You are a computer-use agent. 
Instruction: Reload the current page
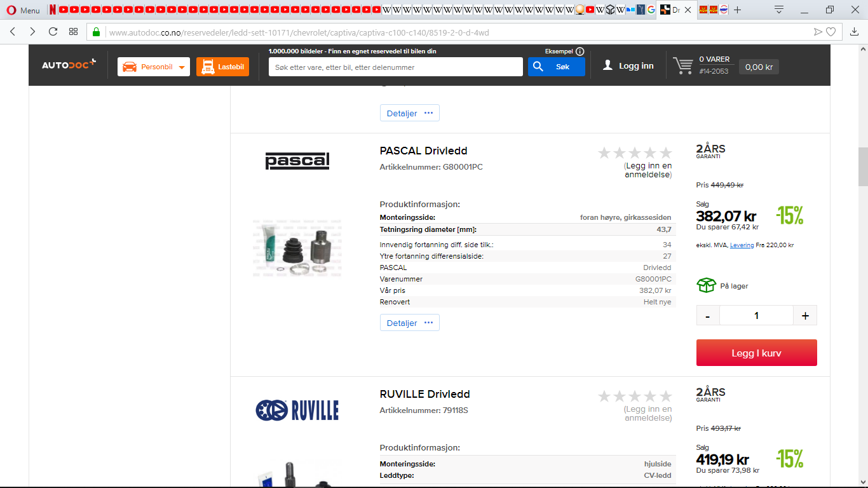click(x=53, y=32)
